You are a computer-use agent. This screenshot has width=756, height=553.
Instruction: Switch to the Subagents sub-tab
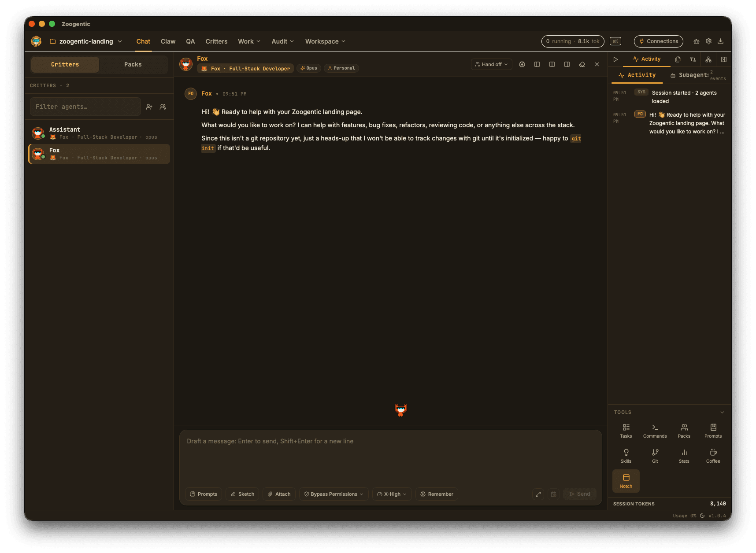689,75
